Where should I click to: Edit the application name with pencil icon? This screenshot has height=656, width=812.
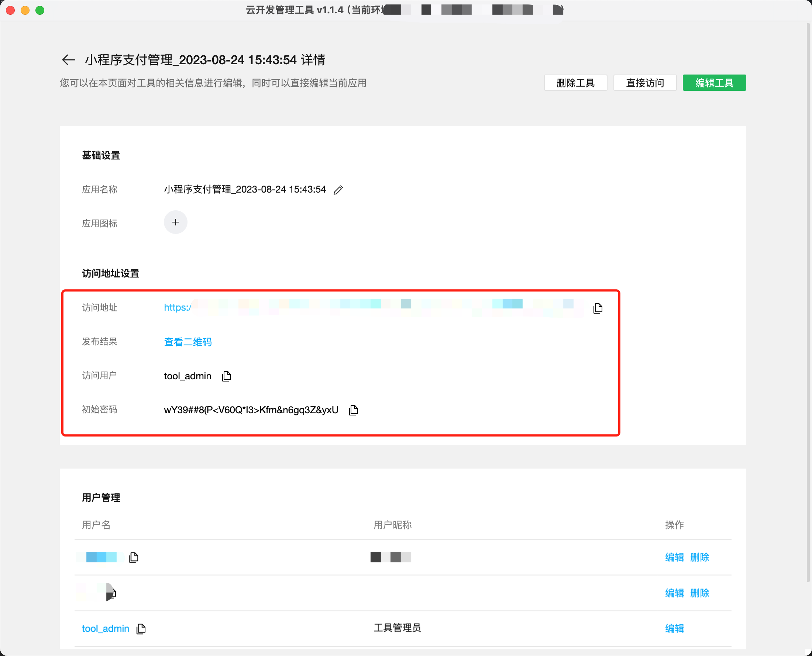(338, 190)
